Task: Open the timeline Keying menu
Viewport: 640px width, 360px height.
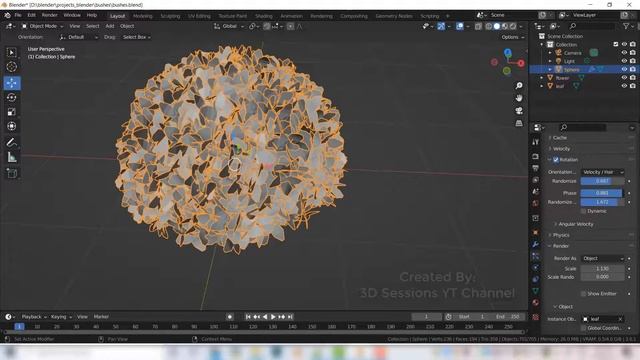Action: click(x=61, y=317)
